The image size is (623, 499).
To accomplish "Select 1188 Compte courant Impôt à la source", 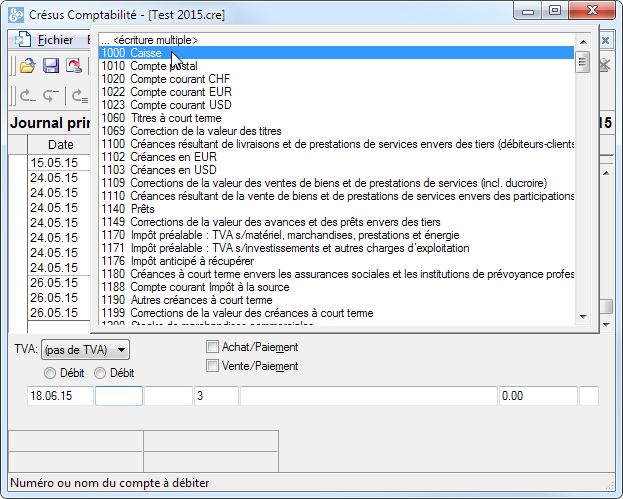I will 336,287.
